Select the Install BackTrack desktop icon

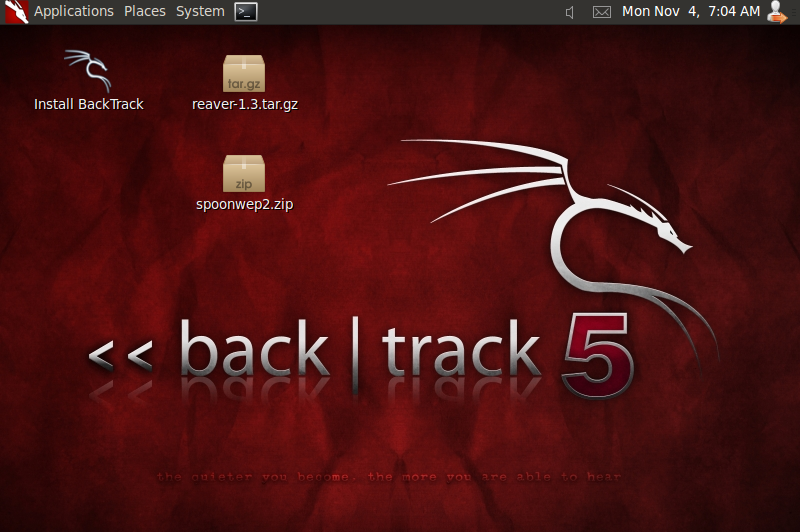88,71
